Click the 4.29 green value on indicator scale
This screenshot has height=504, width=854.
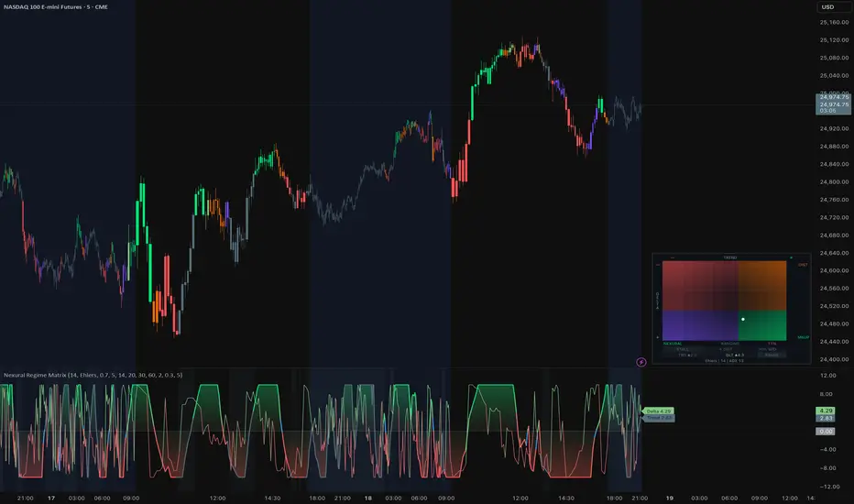point(825,411)
